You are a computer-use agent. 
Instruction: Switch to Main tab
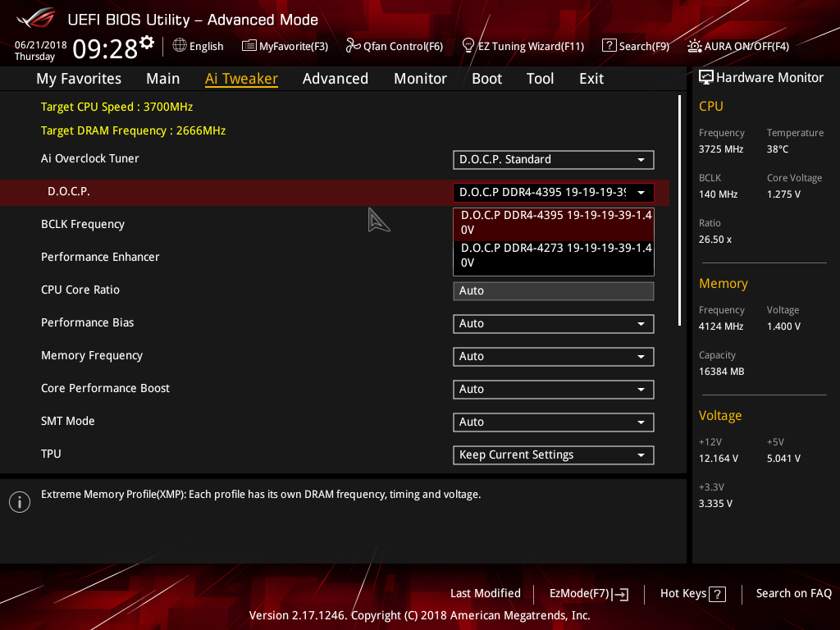[163, 79]
